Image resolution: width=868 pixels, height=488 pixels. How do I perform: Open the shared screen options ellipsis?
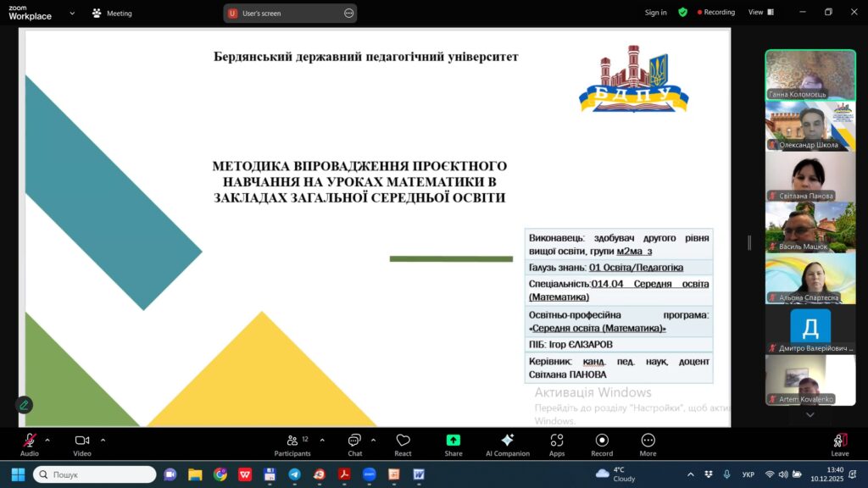pos(348,14)
